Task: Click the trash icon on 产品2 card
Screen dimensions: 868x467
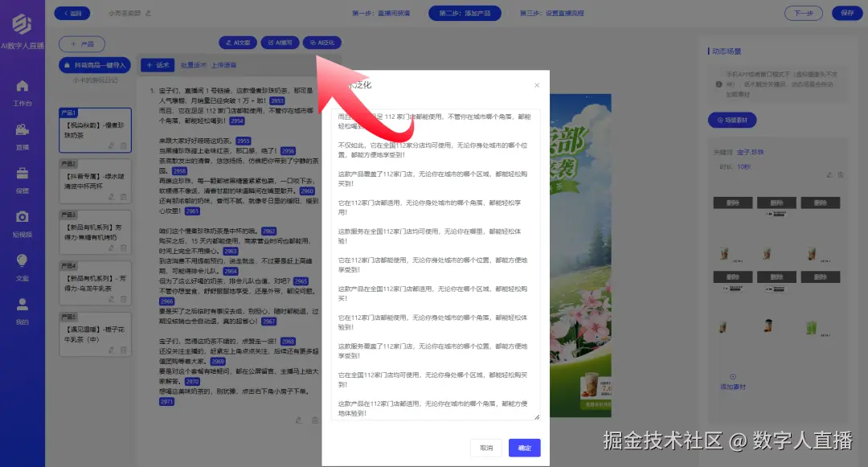Action: [x=124, y=197]
